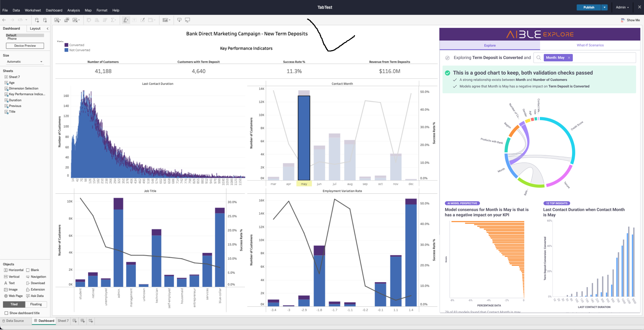Switch object placement to Floating

[36, 304]
